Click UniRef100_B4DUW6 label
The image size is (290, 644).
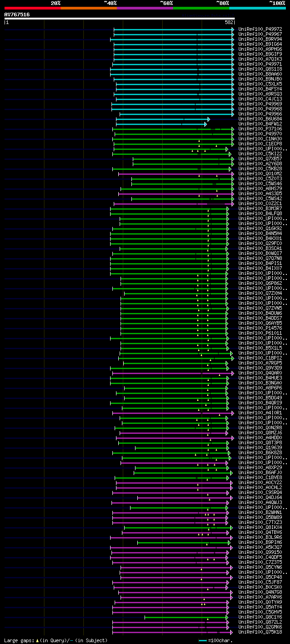click(260, 313)
